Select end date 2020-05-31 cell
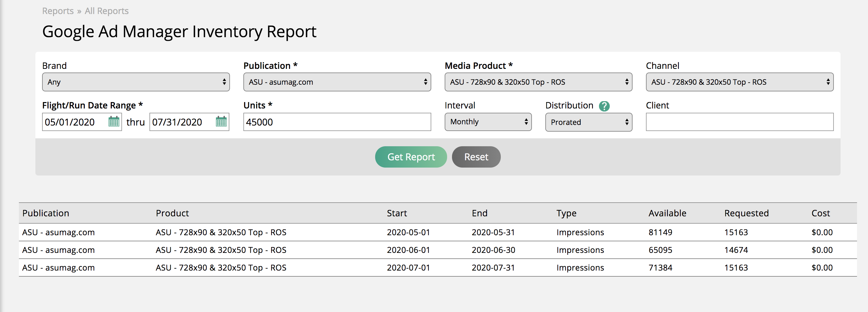Screen dimensions: 868x312 point(493,232)
